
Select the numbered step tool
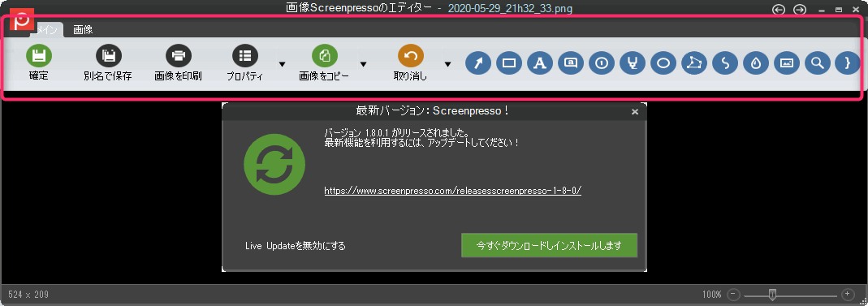(602, 63)
